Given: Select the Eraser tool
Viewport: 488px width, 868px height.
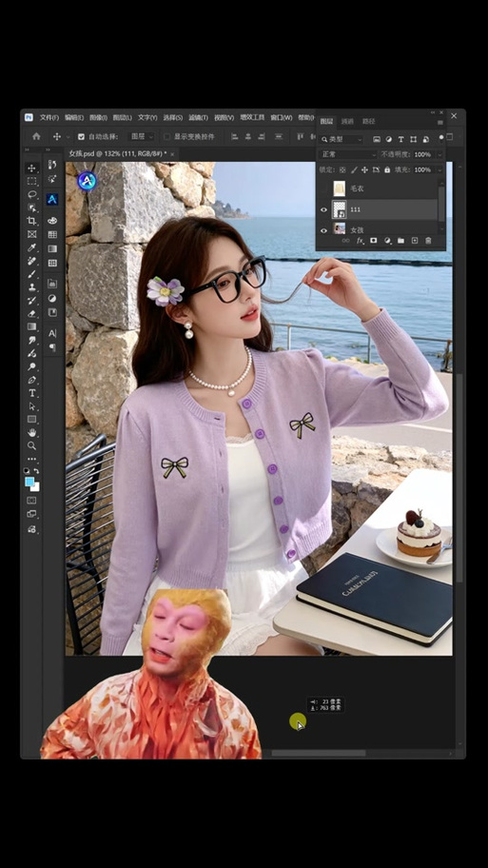Looking at the screenshot, I should 32,313.
